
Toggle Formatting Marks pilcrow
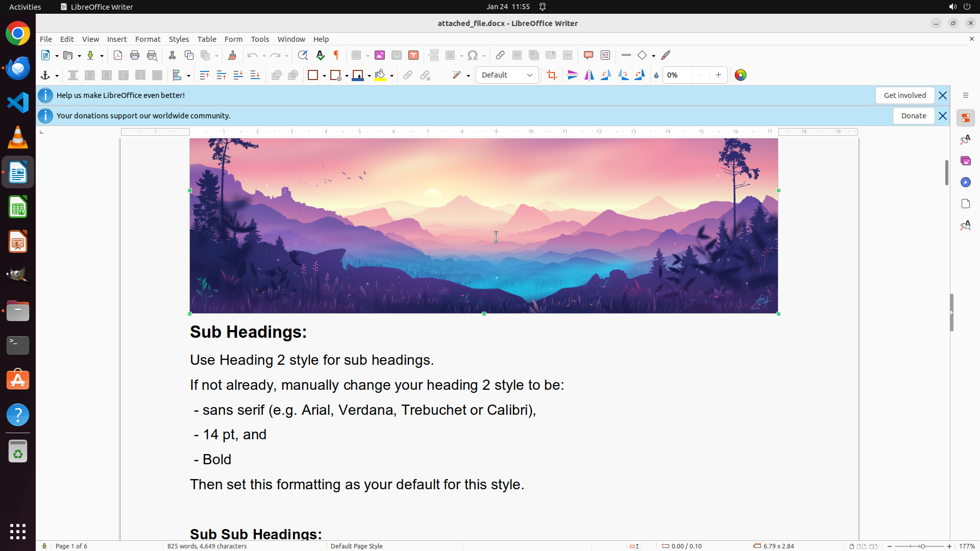click(x=336, y=56)
